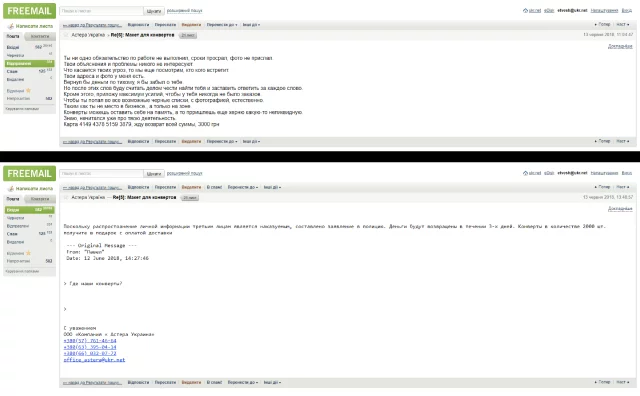Click the compose pen icon in the upper view
This screenshot has width=640, height=396.
point(11,26)
